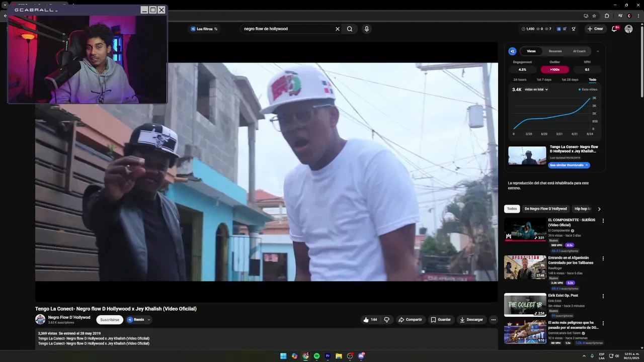Clear the search box with the X icon
The width and height of the screenshot is (644, 362).
tap(338, 29)
